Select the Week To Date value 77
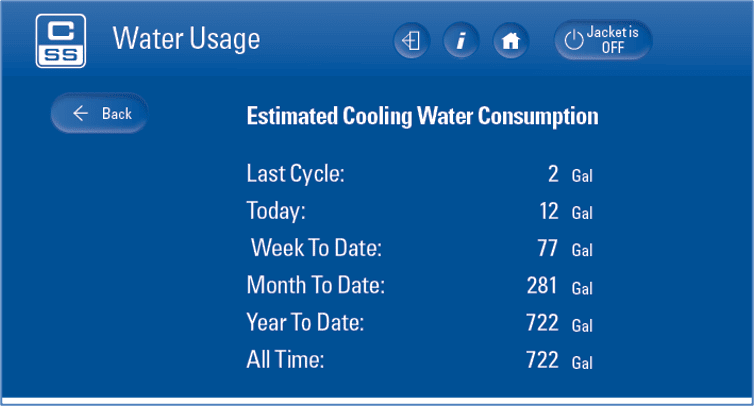This screenshot has width=754, height=406. tap(548, 248)
